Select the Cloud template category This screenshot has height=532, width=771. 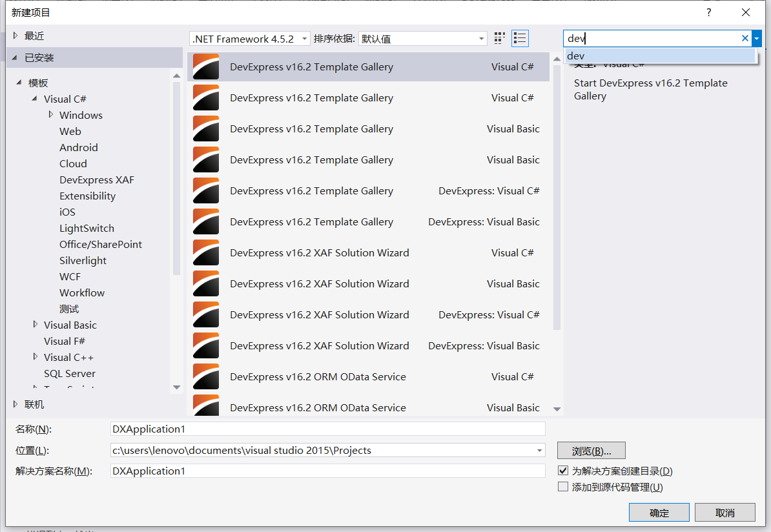click(73, 164)
